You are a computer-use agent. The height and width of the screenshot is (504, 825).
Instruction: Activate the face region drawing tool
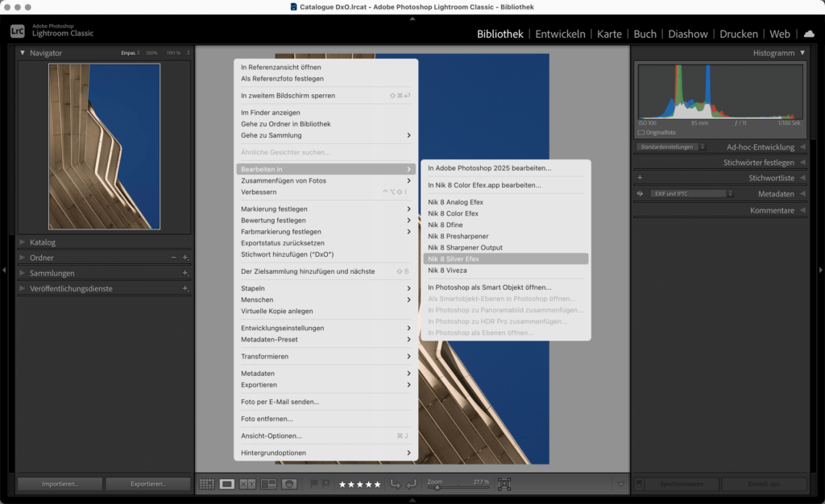504,484
